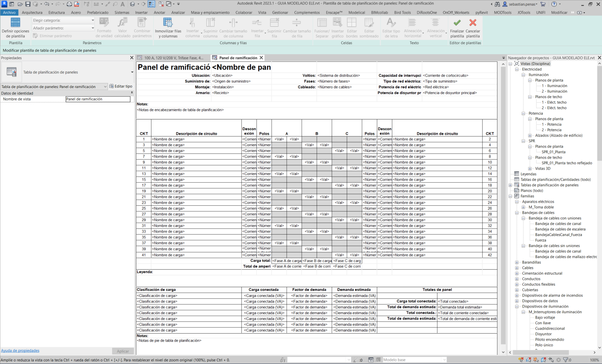Click the Revit home R logo icon
The height and width of the screenshot is (364, 602).
4,4
